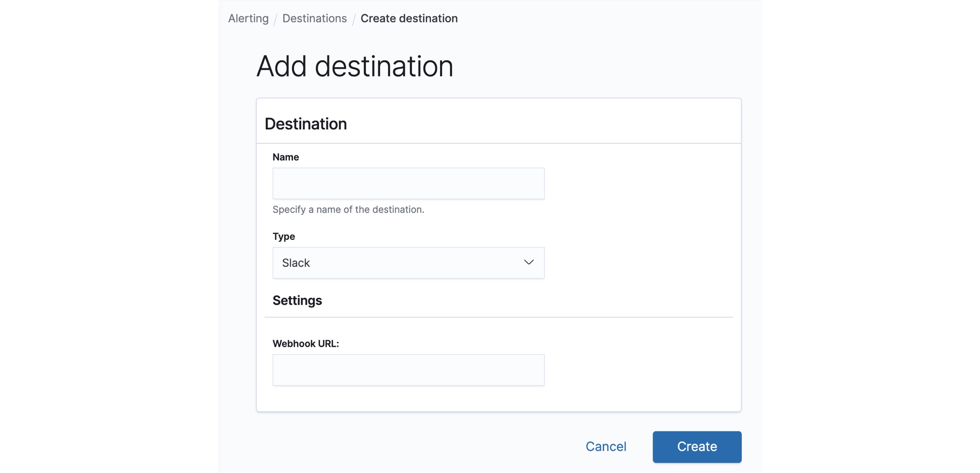
Task: Click the selected Slack value text
Action: [x=296, y=263]
